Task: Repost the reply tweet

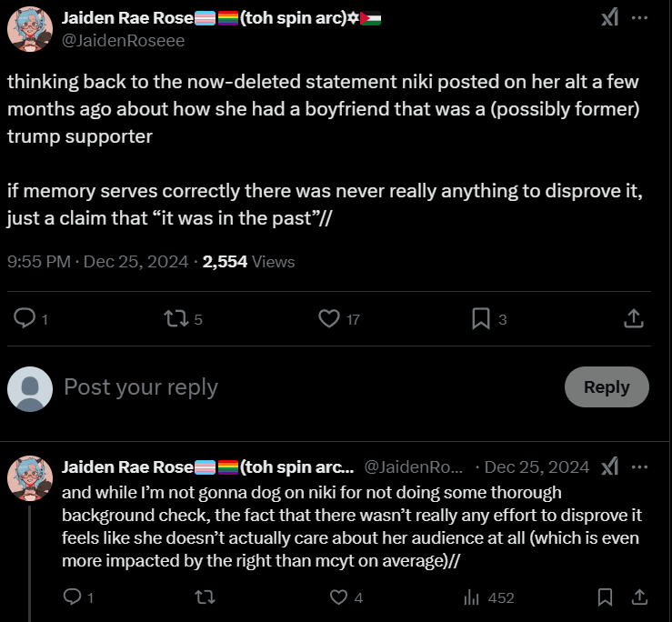Action: click(x=205, y=597)
